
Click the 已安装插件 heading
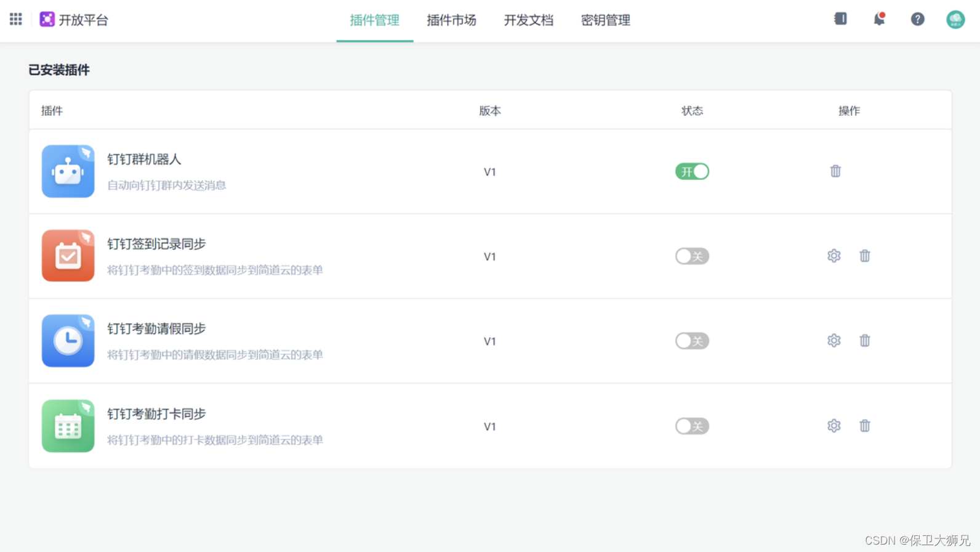point(59,70)
